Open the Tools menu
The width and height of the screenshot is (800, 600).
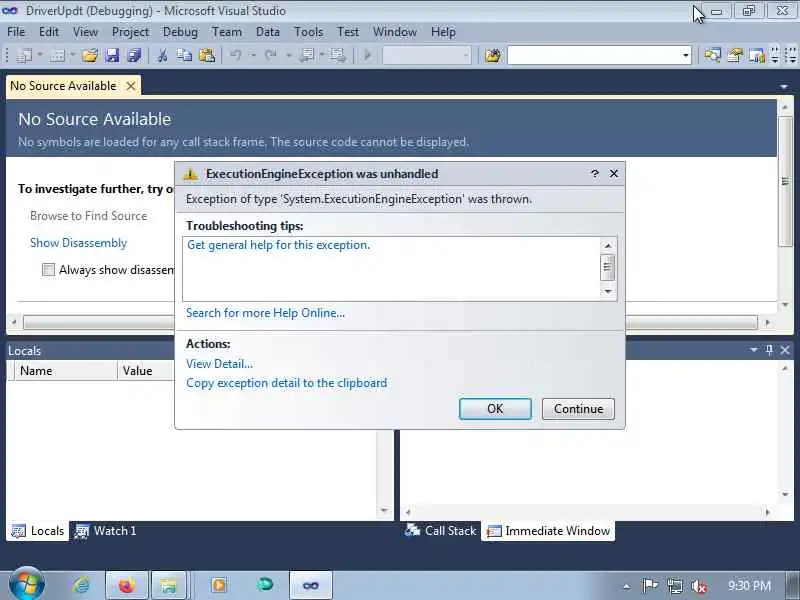click(x=309, y=32)
